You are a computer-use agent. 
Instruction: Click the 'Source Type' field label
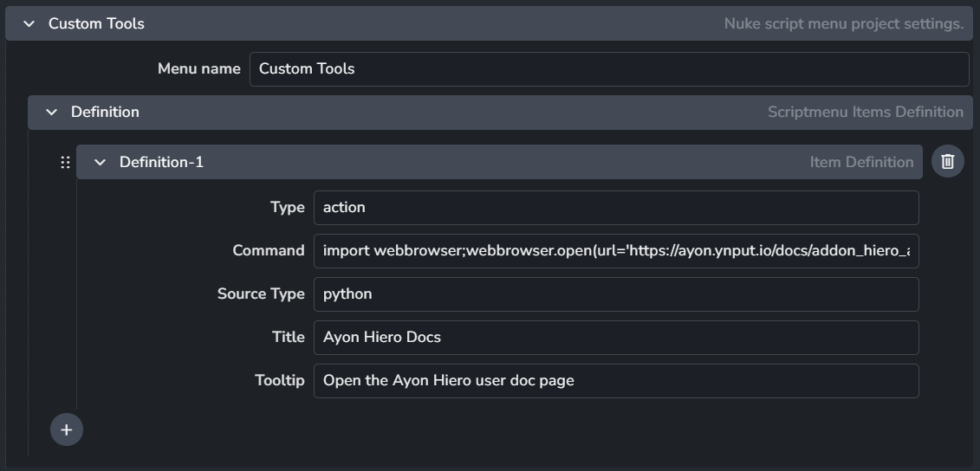pos(262,294)
